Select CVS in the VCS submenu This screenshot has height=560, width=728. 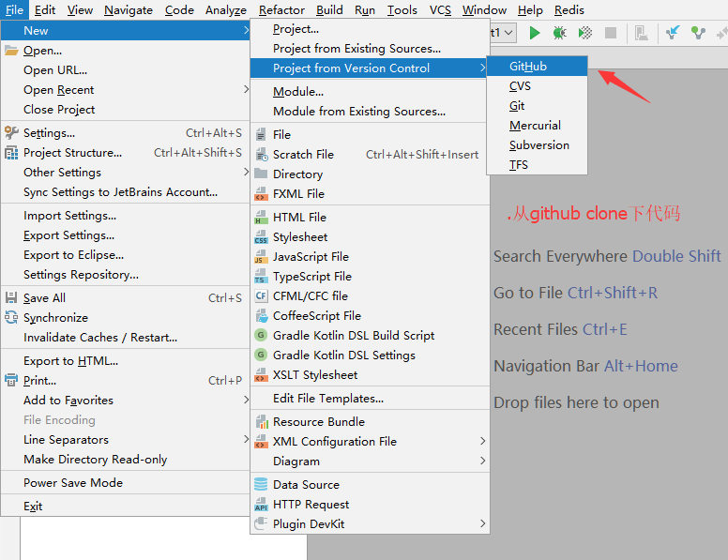[538, 86]
